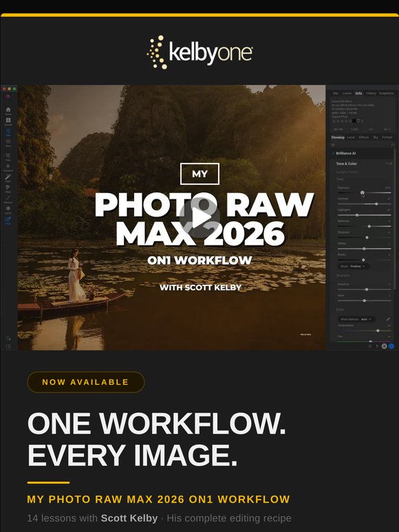The image size is (399, 532).
Task: Click the white balance eyedropper icon
Action: (388, 319)
